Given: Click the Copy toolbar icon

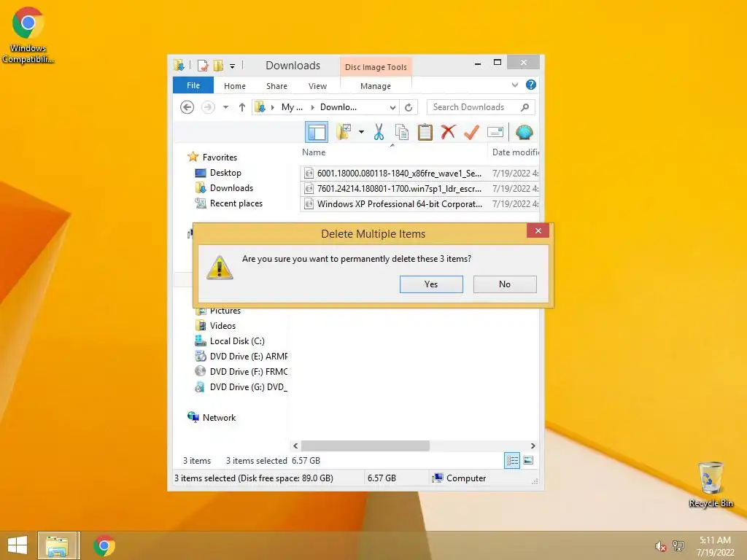Looking at the screenshot, I should [402, 132].
